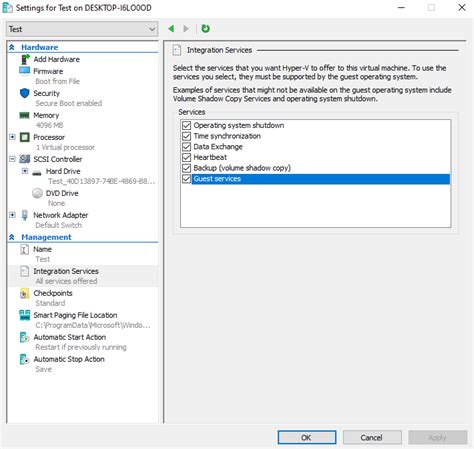Image resolution: width=474 pixels, height=449 pixels.
Task: Open the Checkpoints icon
Action: point(24,293)
